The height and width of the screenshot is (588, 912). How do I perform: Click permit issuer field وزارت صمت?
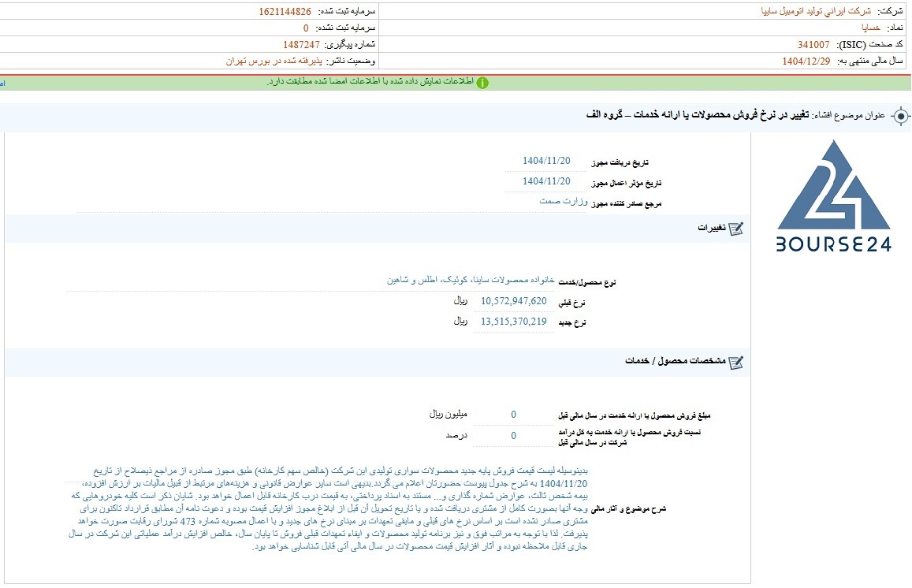point(563,201)
